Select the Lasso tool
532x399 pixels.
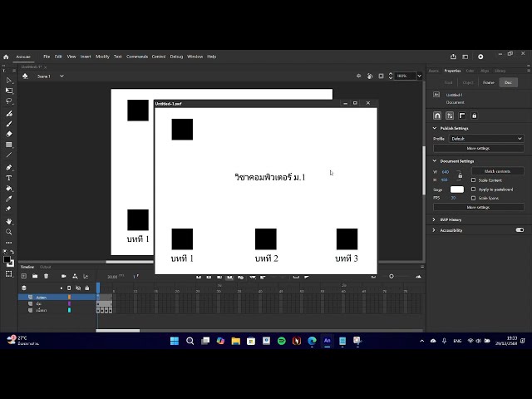coord(9,101)
